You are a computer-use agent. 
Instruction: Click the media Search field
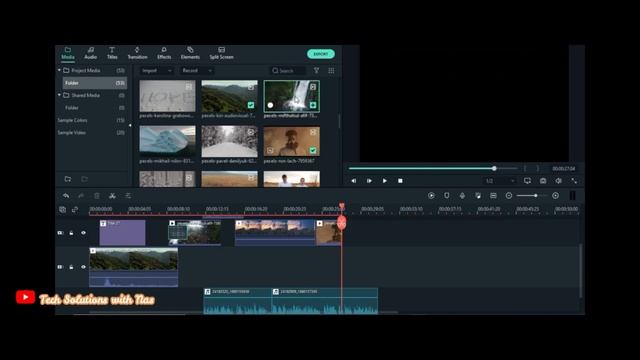click(288, 71)
